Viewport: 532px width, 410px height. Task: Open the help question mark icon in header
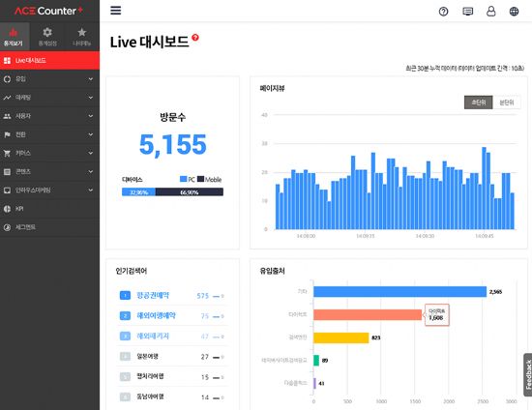[x=443, y=12]
